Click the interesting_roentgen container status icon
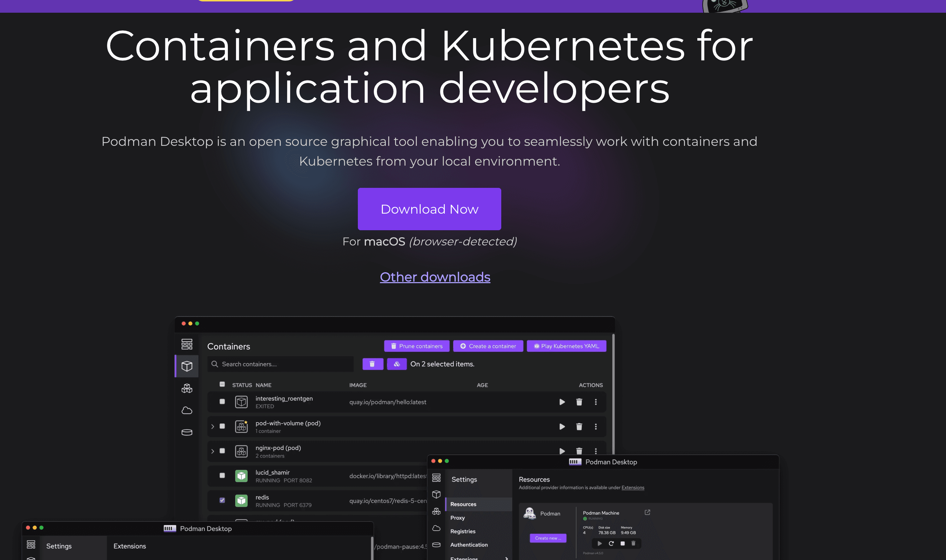This screenshot has height=560, width=946. coord(241,402)
